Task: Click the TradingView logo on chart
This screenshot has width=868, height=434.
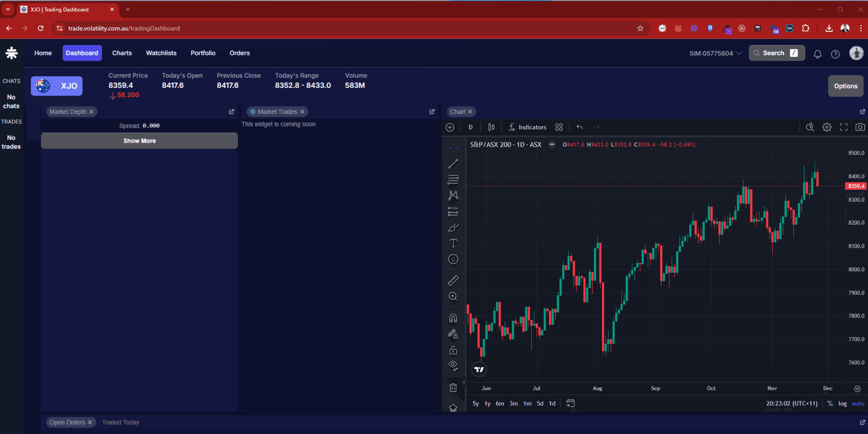Action: tap(479, 369)
